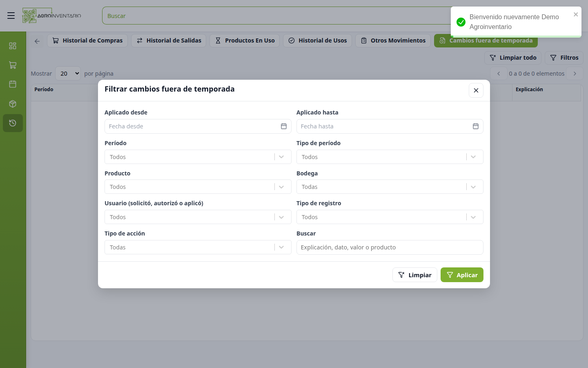The width and height of the screenshot is (588, 368).
Task: Open Historial de Compras tab
Action: coord(87,40)
